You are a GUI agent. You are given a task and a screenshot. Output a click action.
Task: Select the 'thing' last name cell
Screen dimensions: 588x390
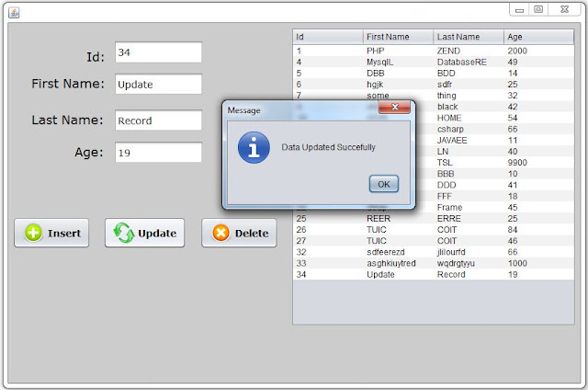pyautogui.click(x=469, y=96)
